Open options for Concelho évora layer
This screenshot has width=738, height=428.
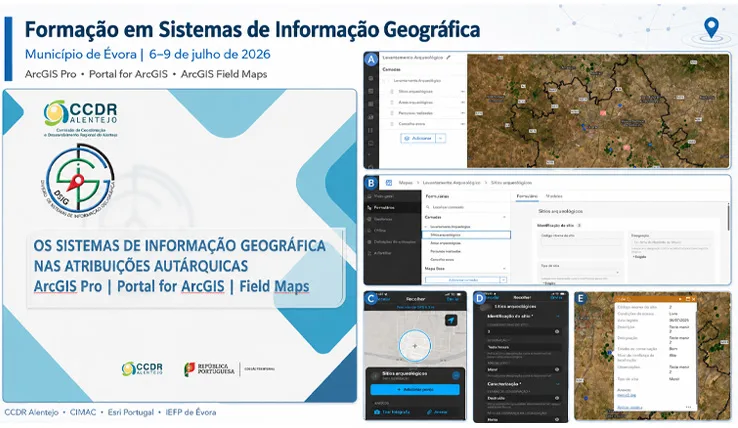click(462, 124)
